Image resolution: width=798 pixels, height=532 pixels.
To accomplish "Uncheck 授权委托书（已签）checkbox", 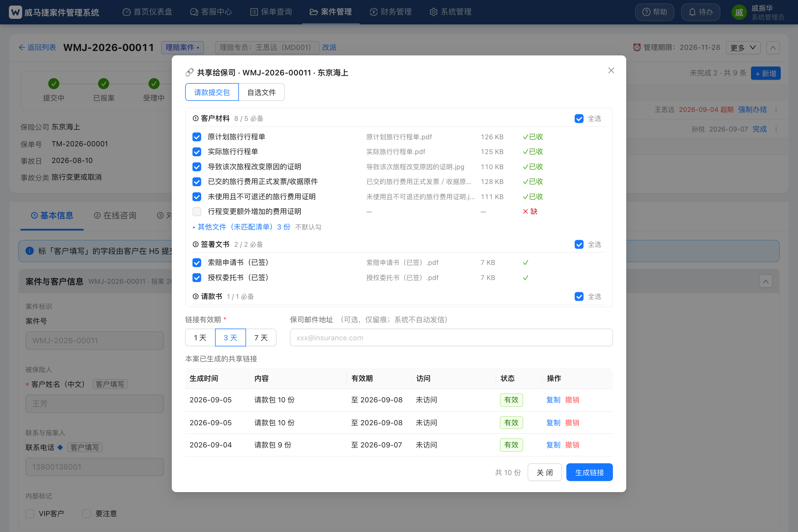I will point(197,277).
